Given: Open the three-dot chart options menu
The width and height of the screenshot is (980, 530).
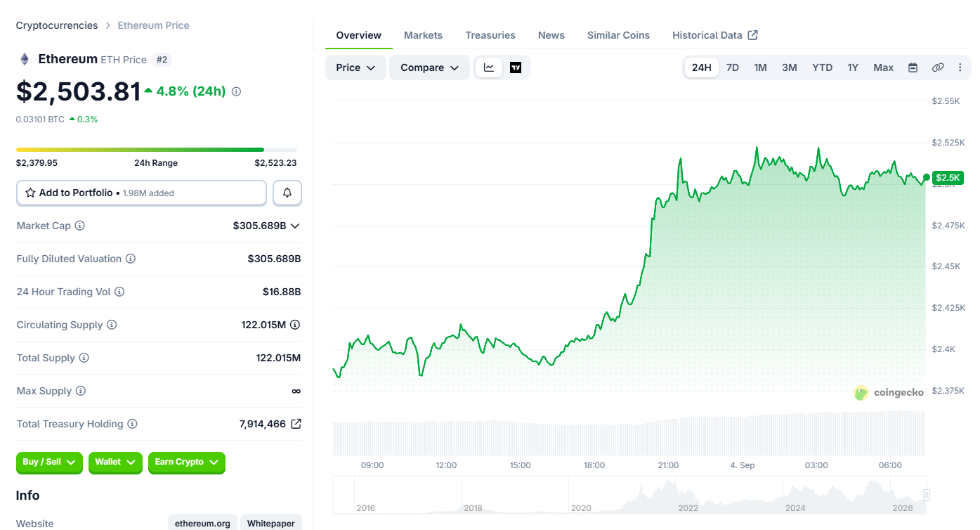Looking at the screenshot, I should pyautogui.click(x=960, y=67).
